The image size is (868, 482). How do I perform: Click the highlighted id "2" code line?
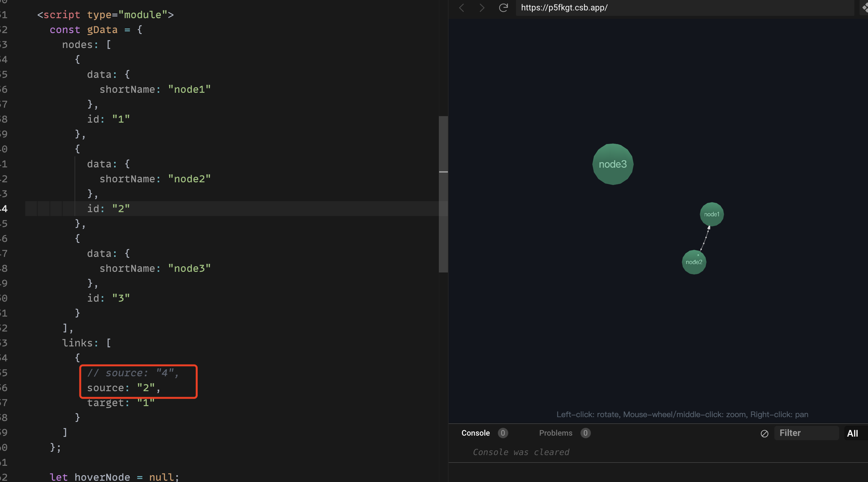(108, 209)
